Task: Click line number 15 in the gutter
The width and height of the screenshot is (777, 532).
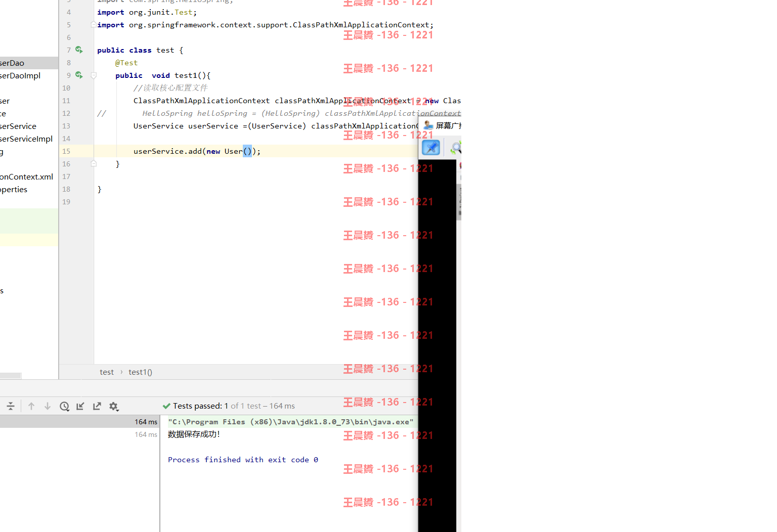Action: tap(66, 151)
